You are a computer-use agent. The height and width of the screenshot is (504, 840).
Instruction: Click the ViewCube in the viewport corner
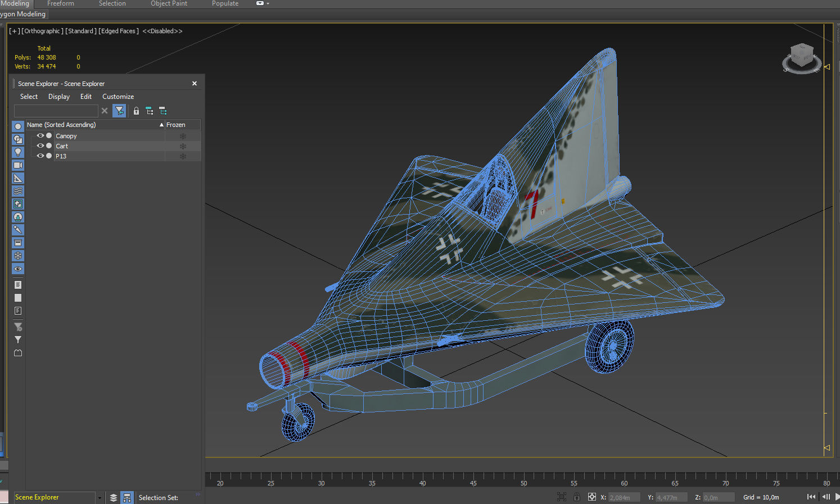(802, 58)
